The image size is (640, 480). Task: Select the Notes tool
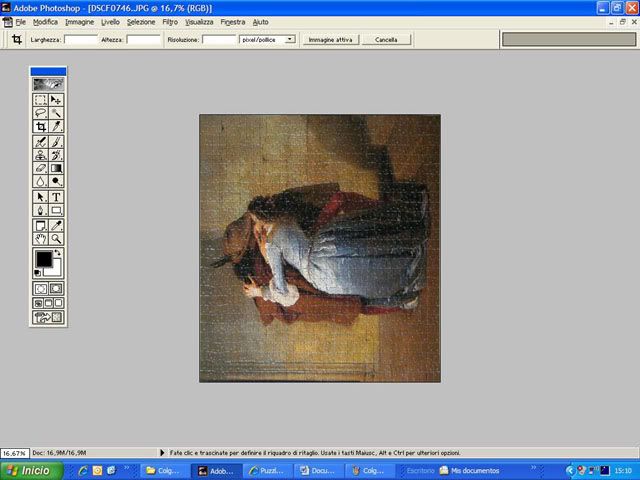tap(40, 226)
